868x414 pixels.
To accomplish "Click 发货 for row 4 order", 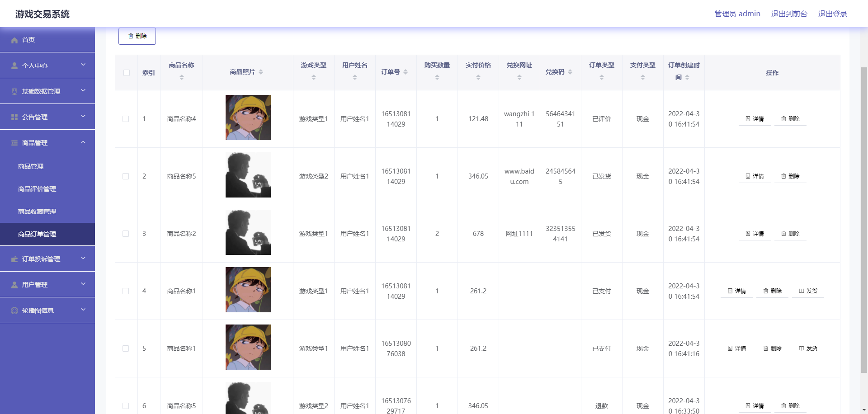I will pyautogui.click(x=808, y=291).
